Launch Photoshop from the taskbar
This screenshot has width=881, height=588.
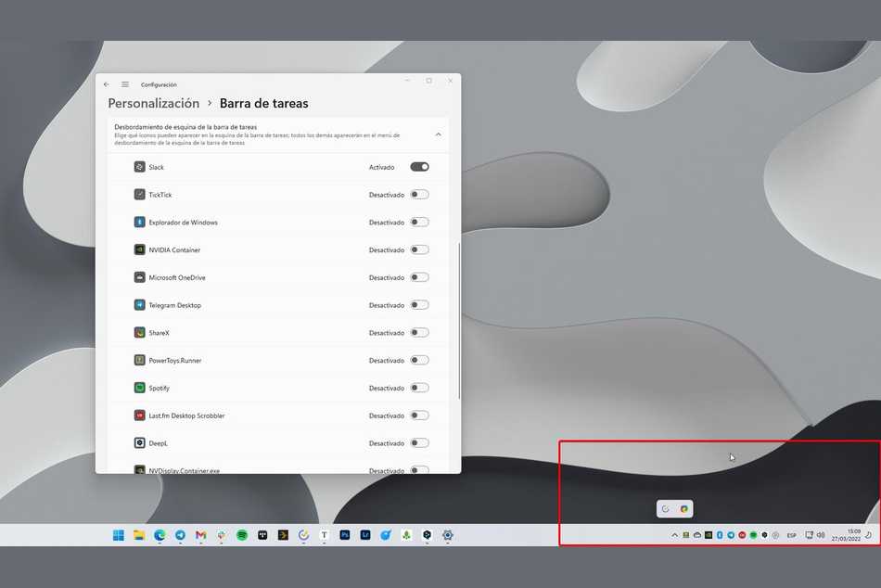coord(345,535)
